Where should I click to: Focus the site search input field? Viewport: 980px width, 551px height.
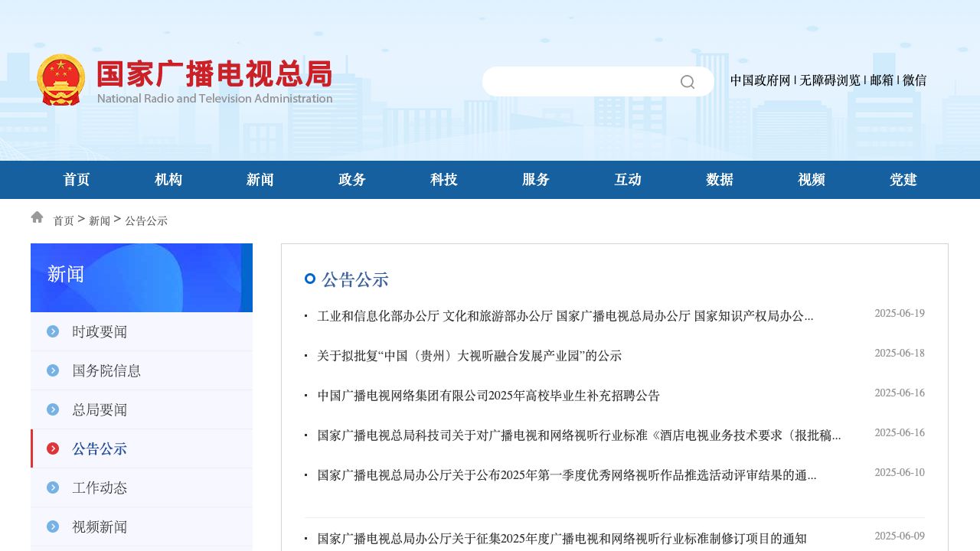[578, 82]
